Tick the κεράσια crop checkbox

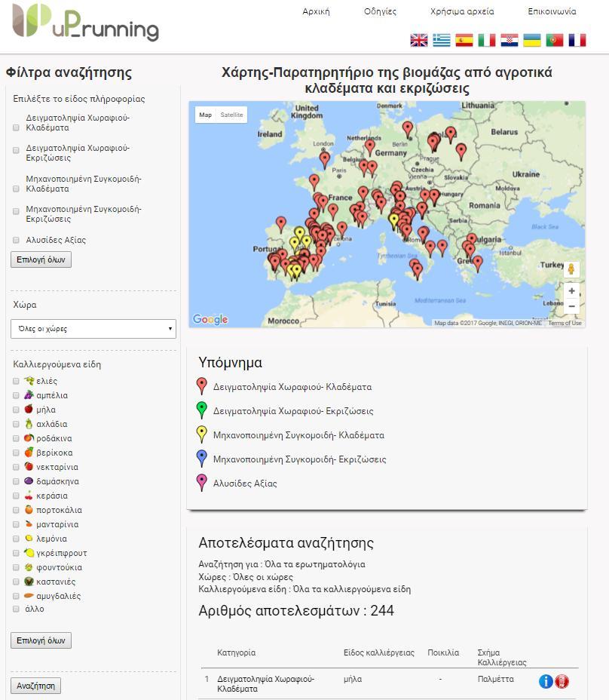coord(16,496)
